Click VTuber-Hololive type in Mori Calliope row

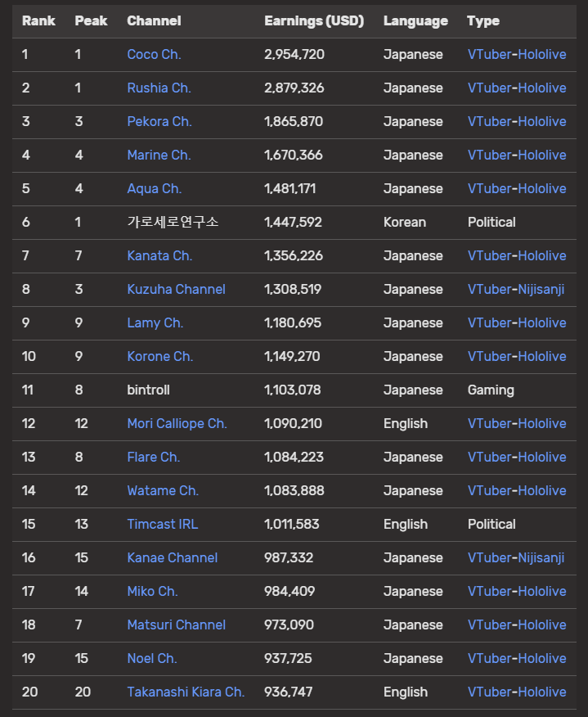coord(517,423)
